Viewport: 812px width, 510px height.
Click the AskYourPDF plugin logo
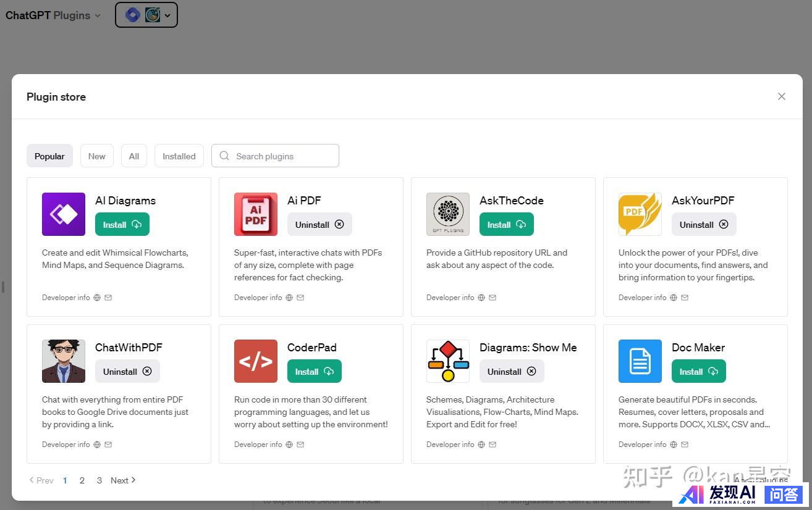tap(640, 214)
